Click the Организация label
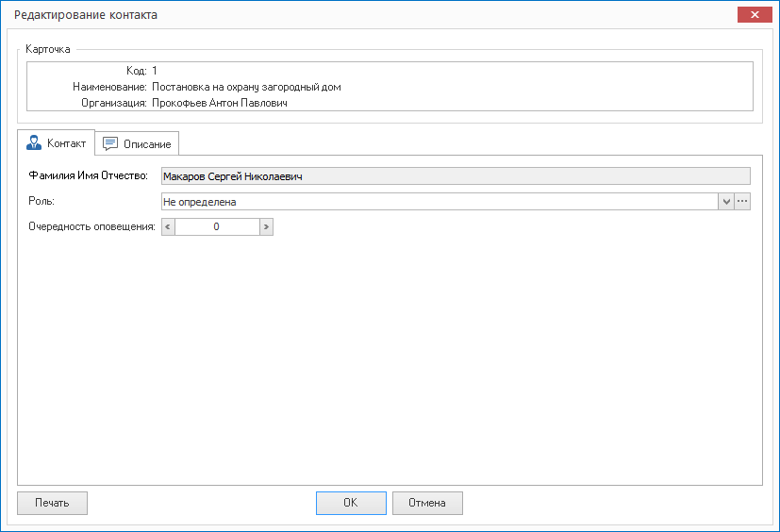Screen dimensions: 780x532 114,103
